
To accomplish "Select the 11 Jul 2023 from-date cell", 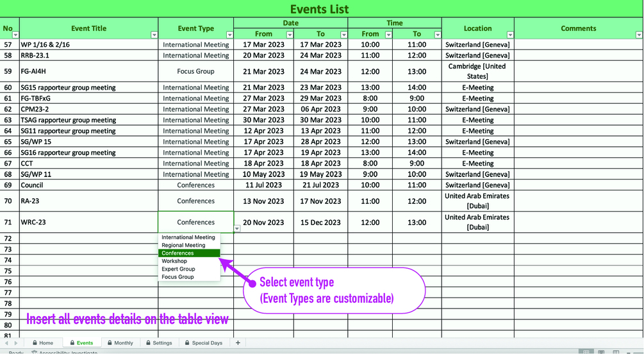I will (263, 185).
